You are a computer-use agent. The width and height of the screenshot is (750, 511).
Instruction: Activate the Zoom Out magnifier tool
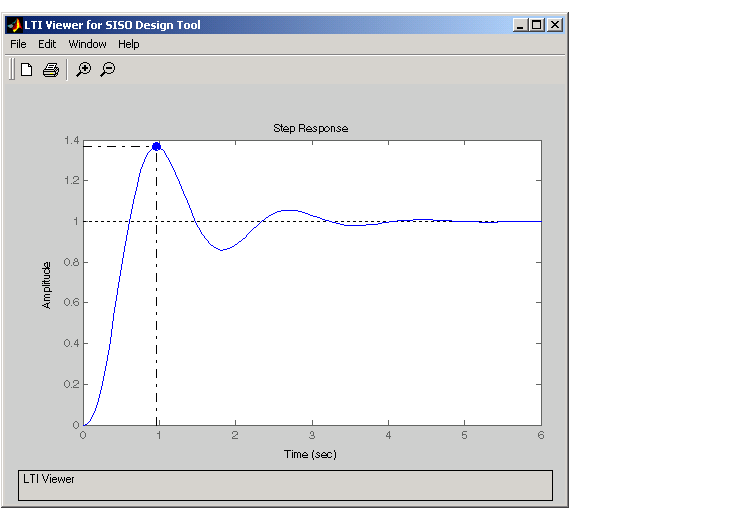coord(108,70)
